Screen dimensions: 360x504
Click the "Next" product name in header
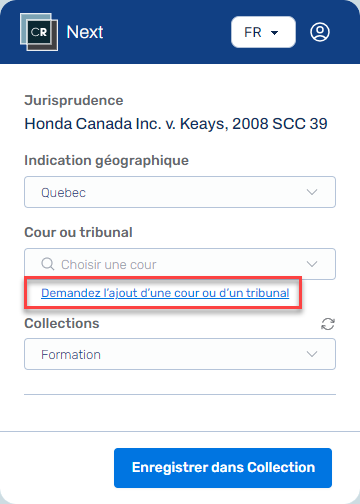pos(85,32)
